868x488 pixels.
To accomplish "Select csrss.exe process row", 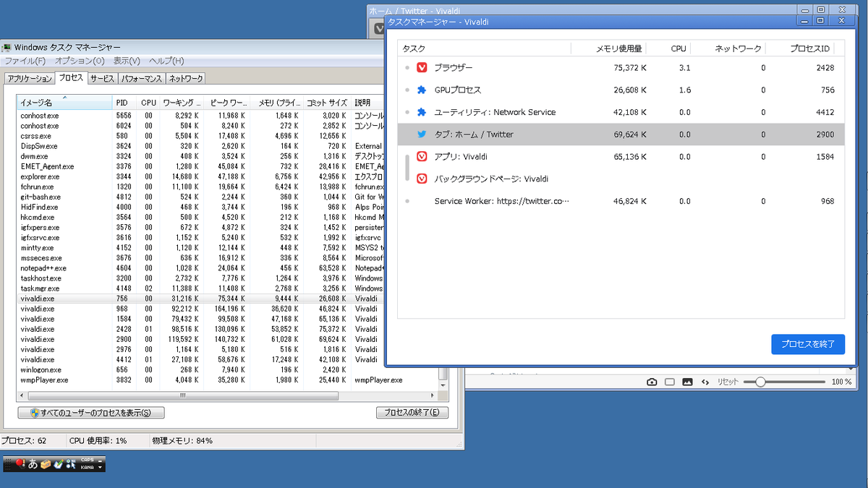I will coord(200,136).
